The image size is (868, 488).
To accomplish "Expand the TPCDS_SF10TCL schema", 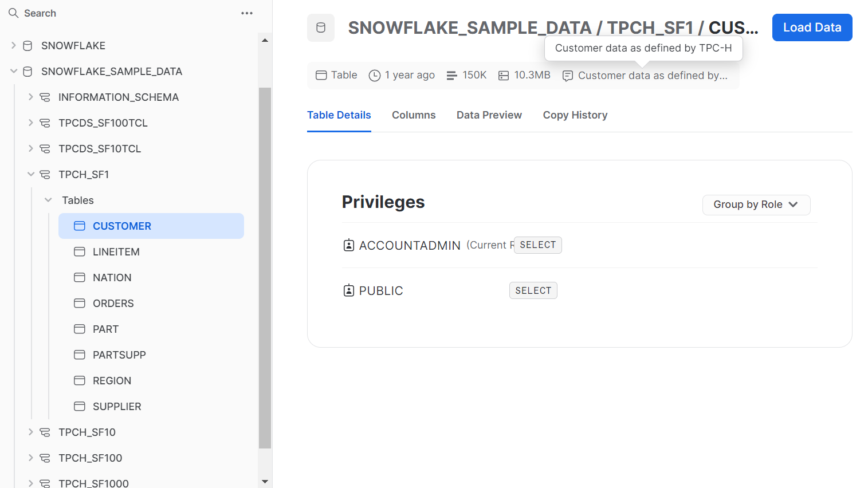I will click(31, 148).
